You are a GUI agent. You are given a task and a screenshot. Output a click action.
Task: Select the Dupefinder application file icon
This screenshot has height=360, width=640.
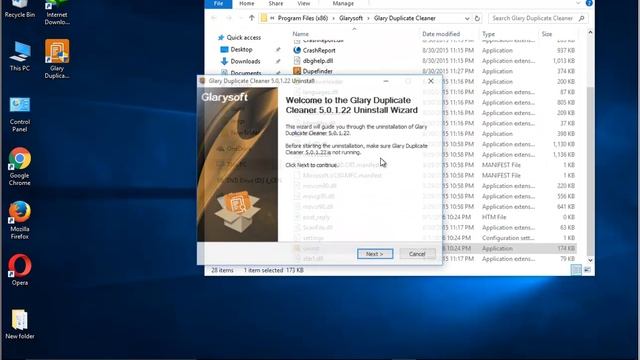[297, 71]
